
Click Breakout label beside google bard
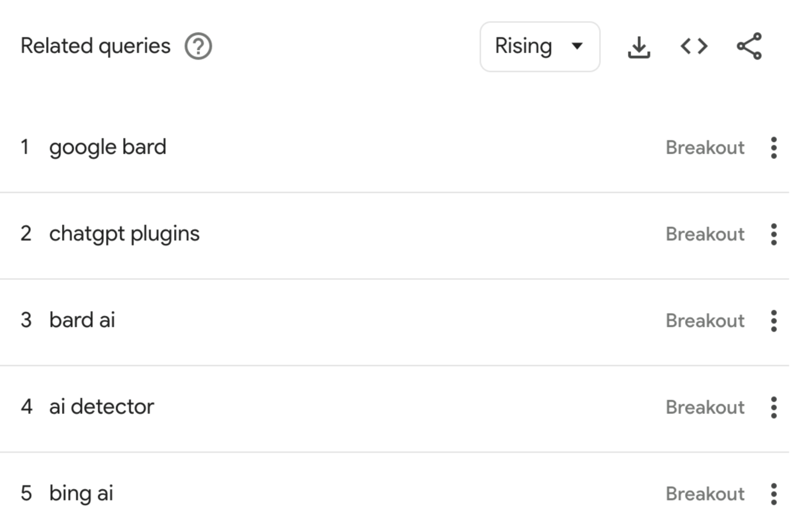pyautogui.click(x=705, y=148)
